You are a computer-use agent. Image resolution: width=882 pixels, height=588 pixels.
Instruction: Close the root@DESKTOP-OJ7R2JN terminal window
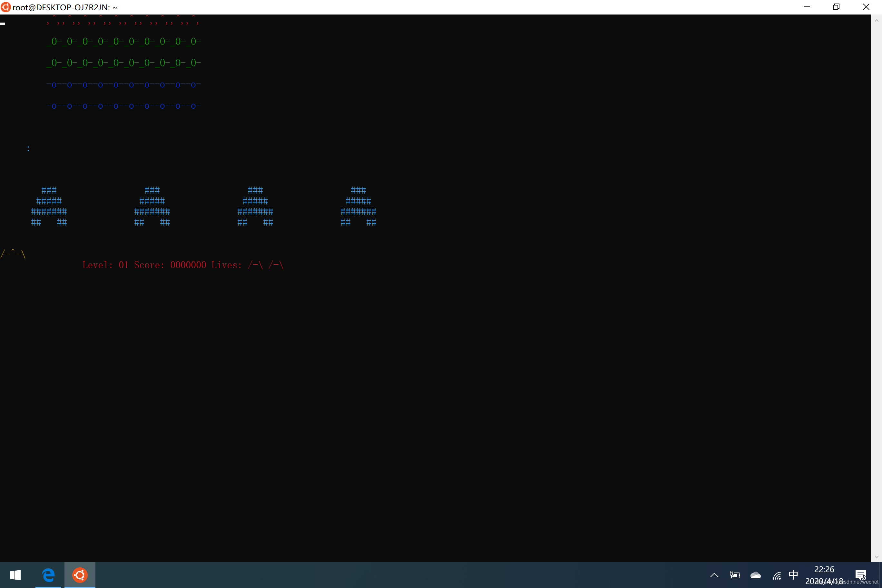866,7
